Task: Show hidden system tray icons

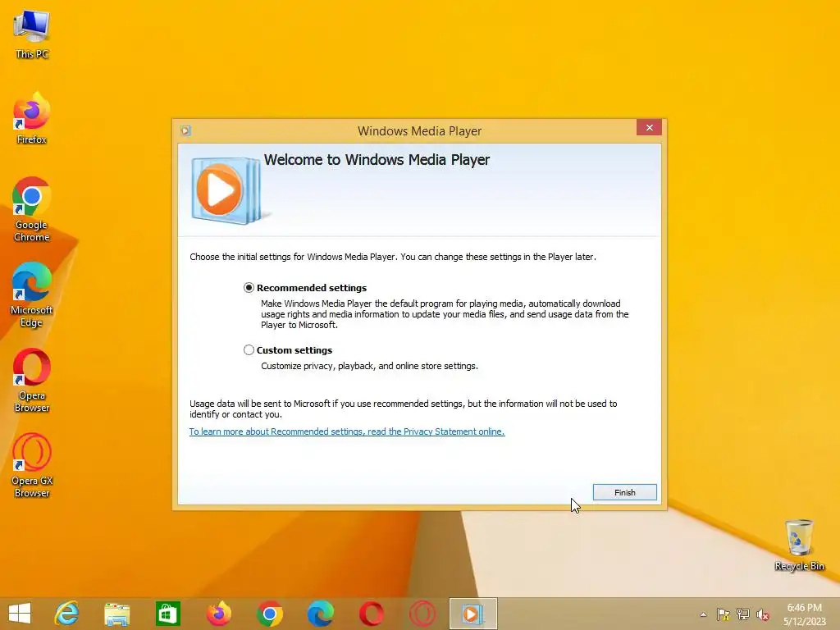Action: click(x=703, y=614)
